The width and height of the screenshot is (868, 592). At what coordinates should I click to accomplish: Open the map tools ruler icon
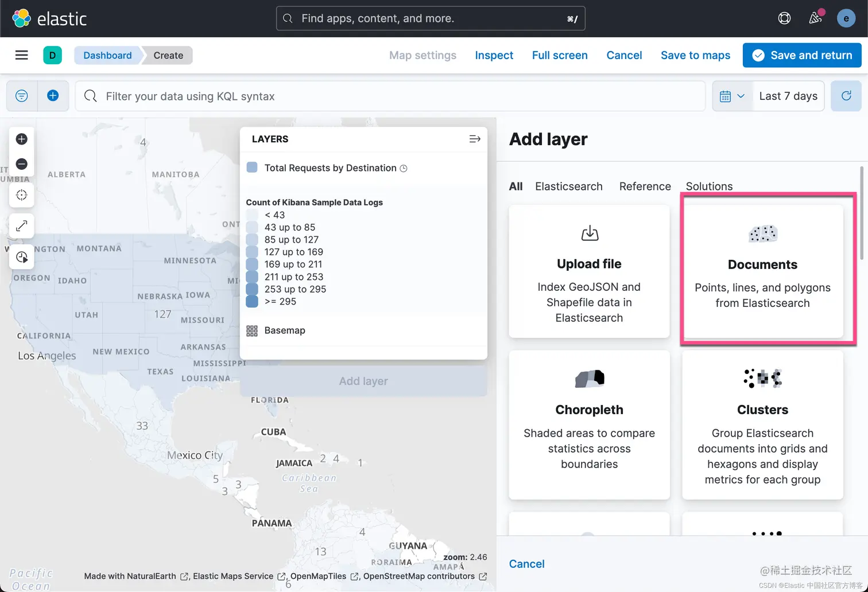(22, 226)
